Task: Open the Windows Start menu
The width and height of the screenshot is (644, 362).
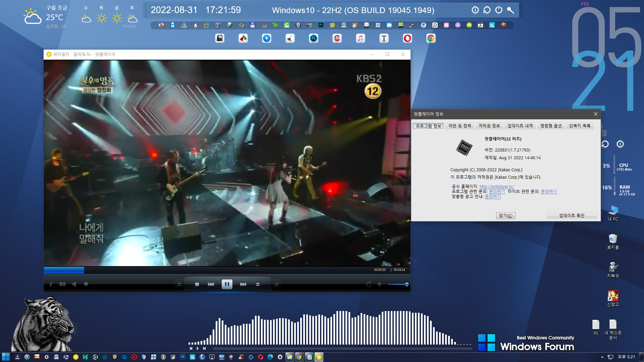Action: click(x=6, y=357)
